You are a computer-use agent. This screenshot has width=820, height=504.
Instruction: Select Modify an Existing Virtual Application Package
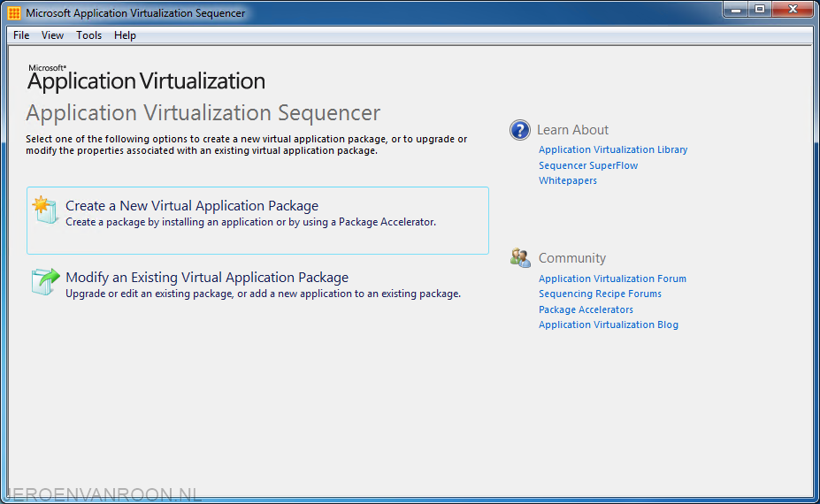click(257, 285)
